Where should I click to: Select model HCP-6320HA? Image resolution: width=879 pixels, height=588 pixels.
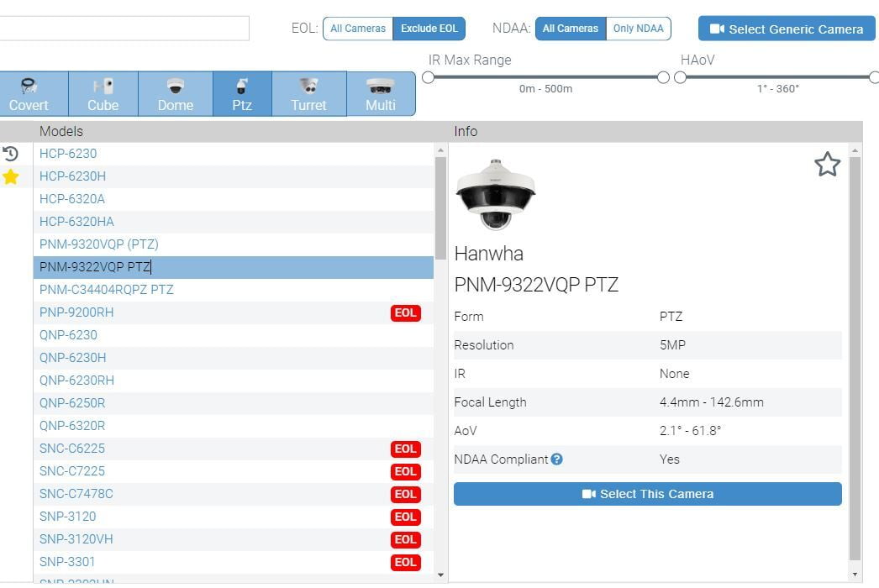pyautogui.click(x=234, y=222)
